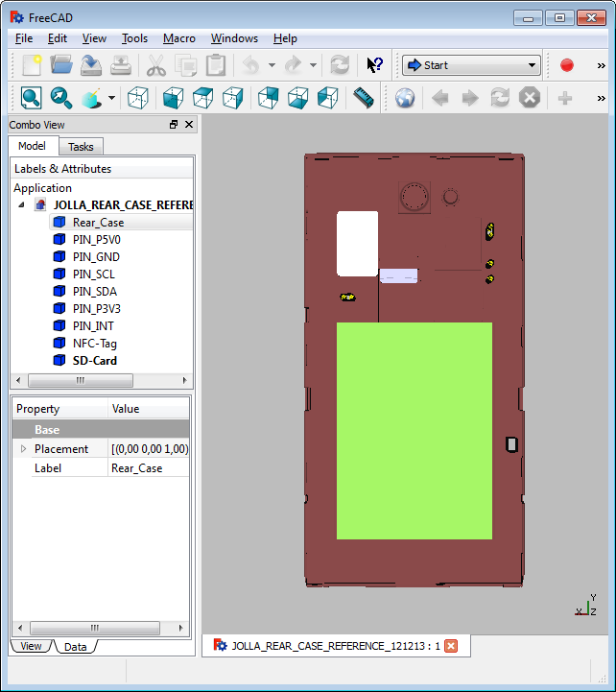The width and height of the screenshot is (616, 692).
Task: Switch to the Tasks tab
Action: [81, 147]
